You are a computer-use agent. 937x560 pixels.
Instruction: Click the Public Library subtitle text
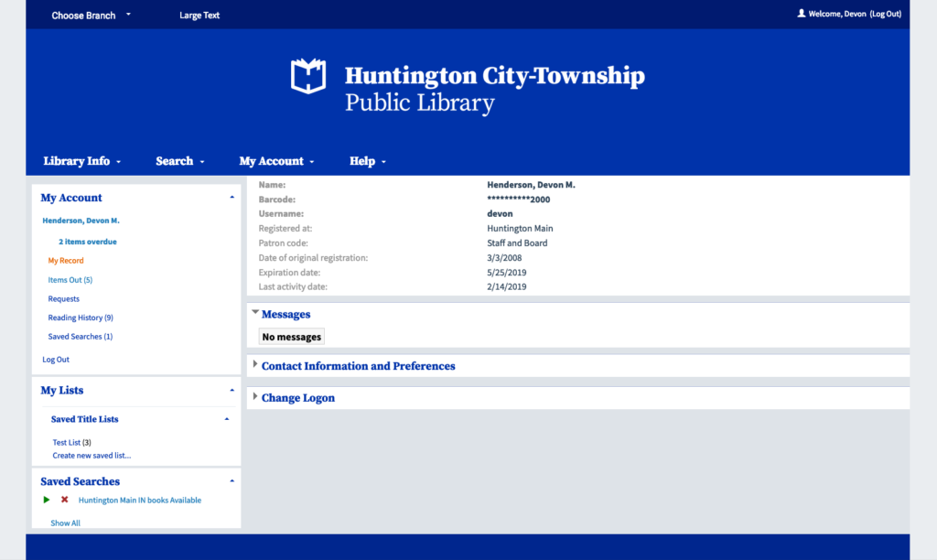point(419,102)
